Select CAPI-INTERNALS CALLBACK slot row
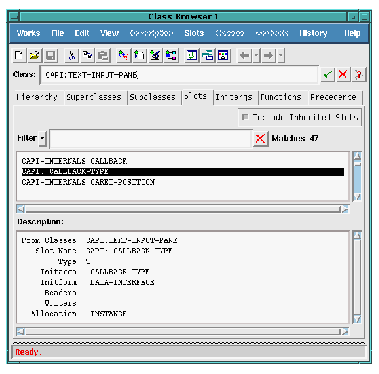Viewport: 379px width, 374px height. [183, 161]
